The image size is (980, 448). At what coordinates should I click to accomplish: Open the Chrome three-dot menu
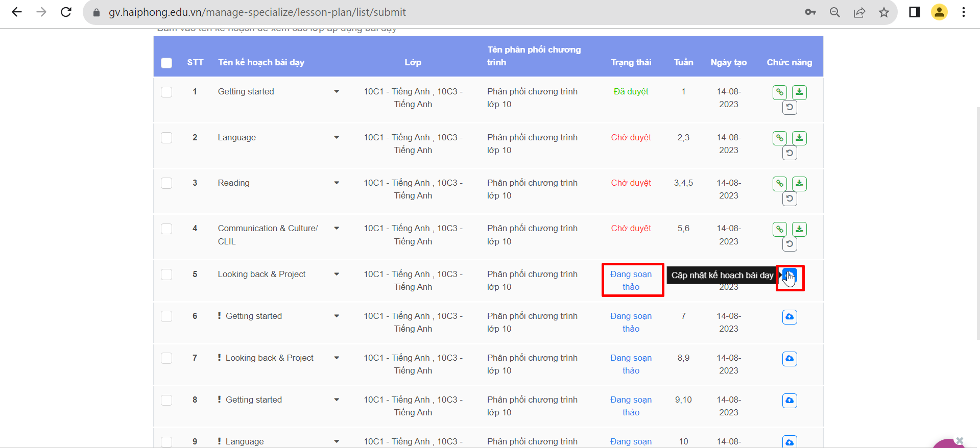click(963, 12)
